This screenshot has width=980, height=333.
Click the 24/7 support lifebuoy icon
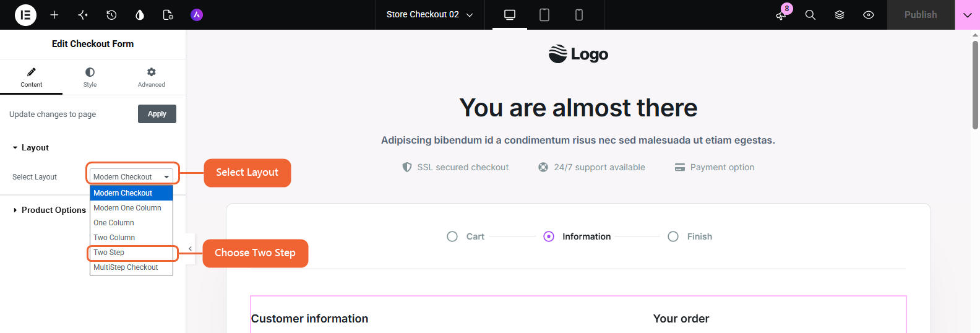543,167
